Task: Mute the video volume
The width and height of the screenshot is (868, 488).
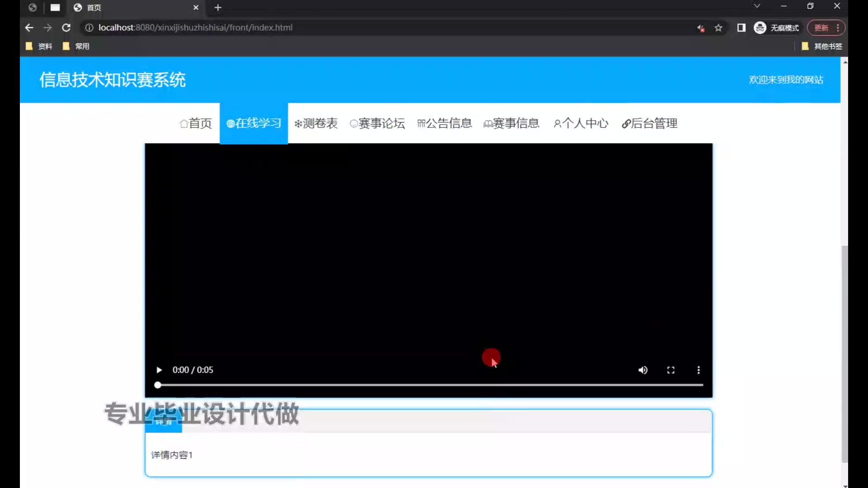Action: 643,370
